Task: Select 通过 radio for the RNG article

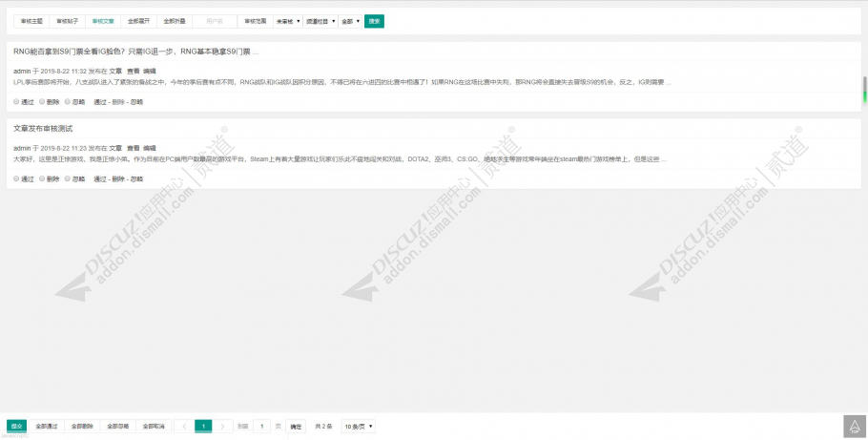Action: 16,101
